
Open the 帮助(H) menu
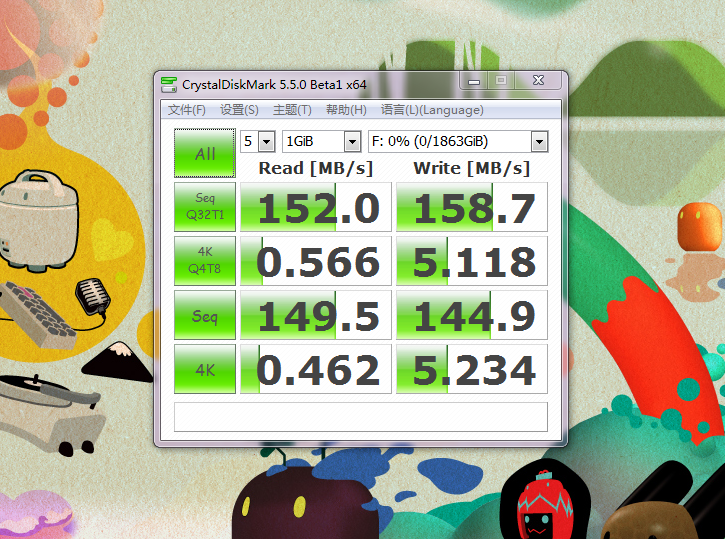tap(346, 110)
